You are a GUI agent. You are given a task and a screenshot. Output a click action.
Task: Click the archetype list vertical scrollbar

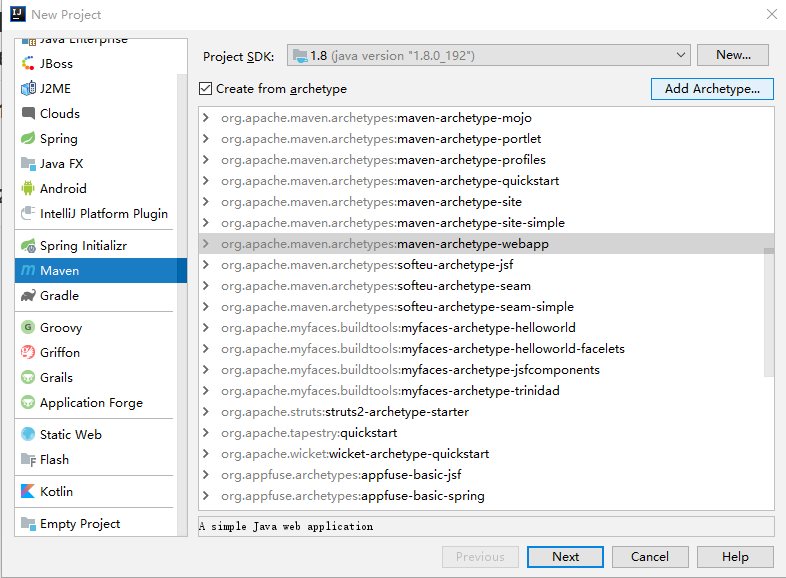tap(769, 312)
